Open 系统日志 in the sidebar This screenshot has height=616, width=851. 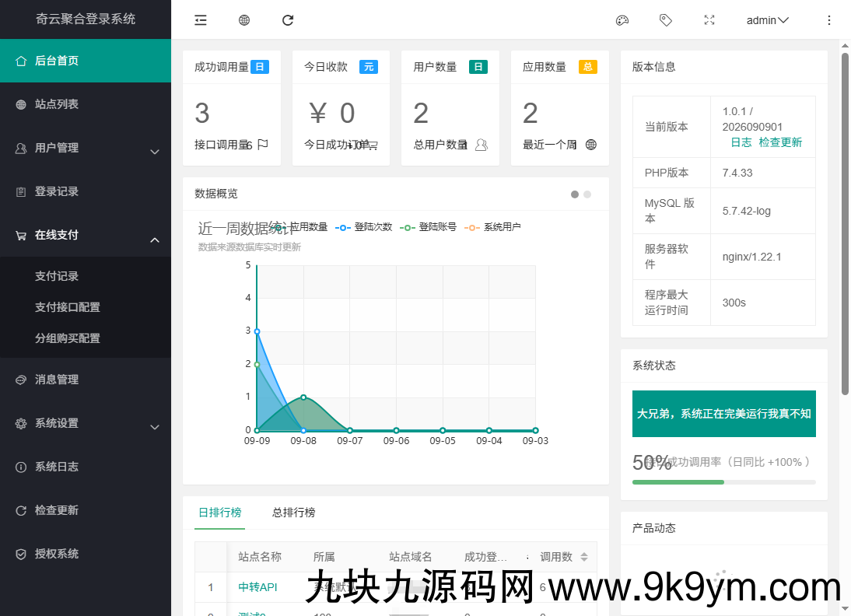86,467
